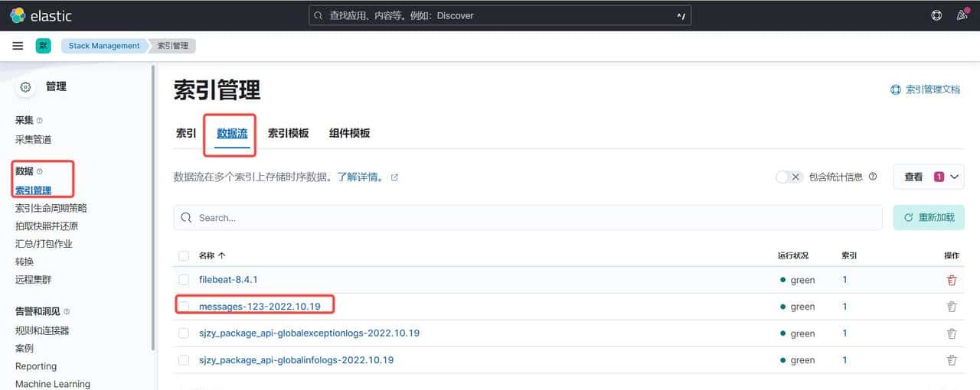The width and height of the screenshot is (980, 390).
Task: Click the info icon next to 告警和洞见
Action: pos(67,312)
